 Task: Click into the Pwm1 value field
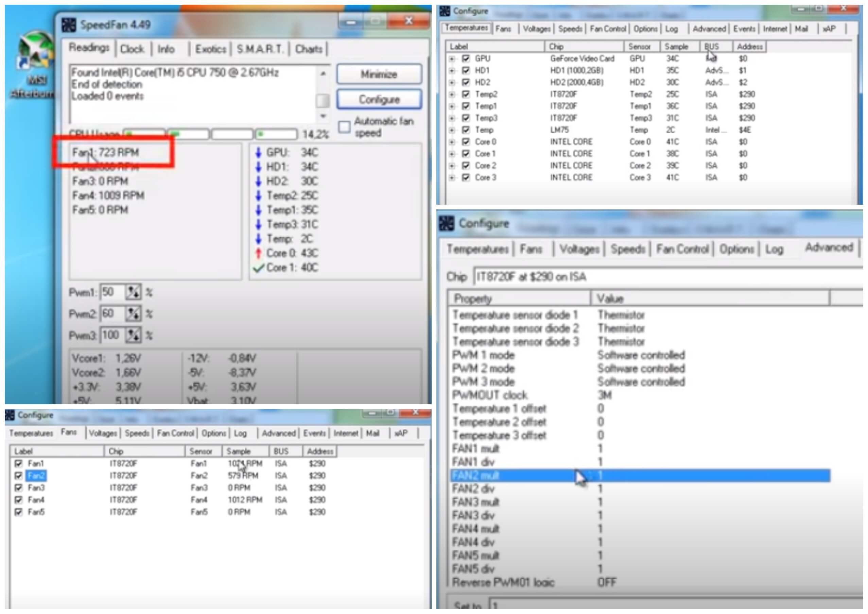[x=112, y=292]
